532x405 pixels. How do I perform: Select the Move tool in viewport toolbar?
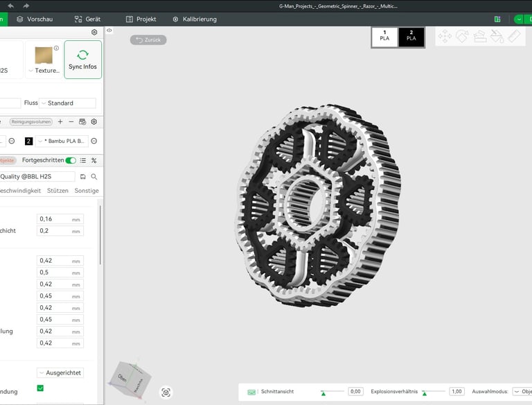tap(445, 36)
